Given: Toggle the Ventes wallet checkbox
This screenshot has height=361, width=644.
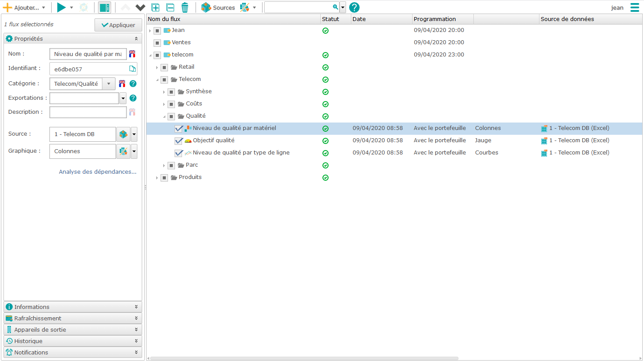Looking at the screenshot, I should point(157,43).
